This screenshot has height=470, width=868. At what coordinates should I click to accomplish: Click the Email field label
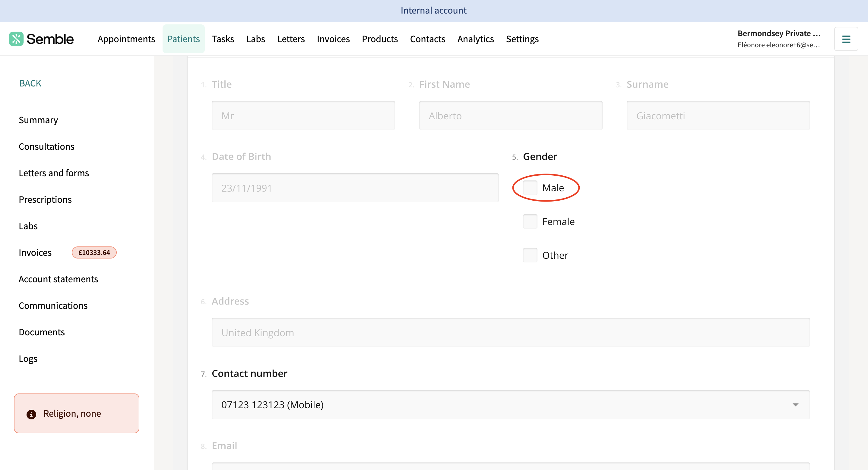(x=224, y=445)
